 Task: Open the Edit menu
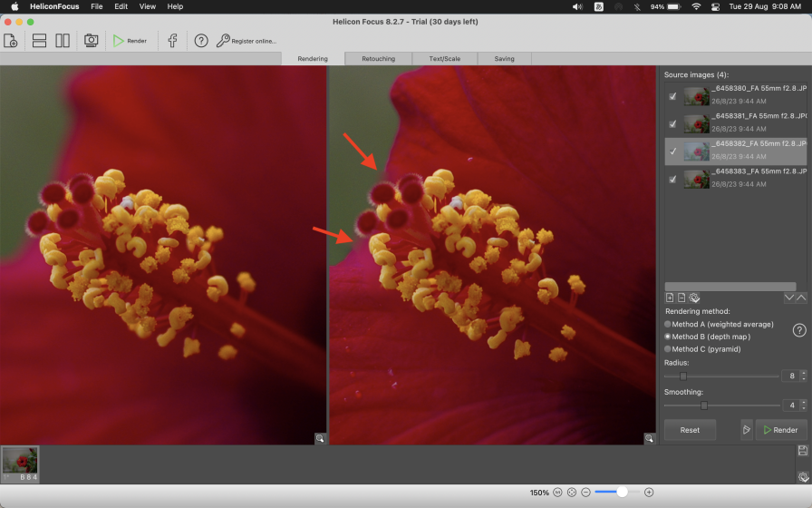pyautogui.click(x=121, y=6)
